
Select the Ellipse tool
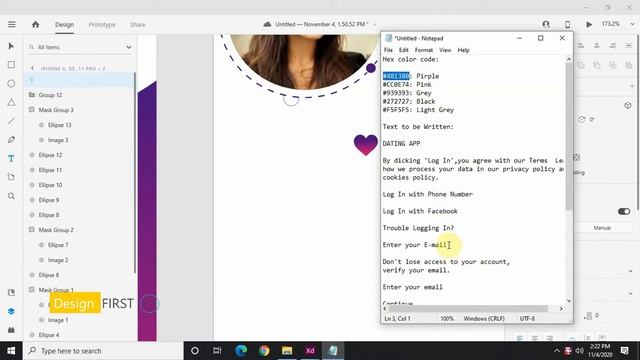11,83
